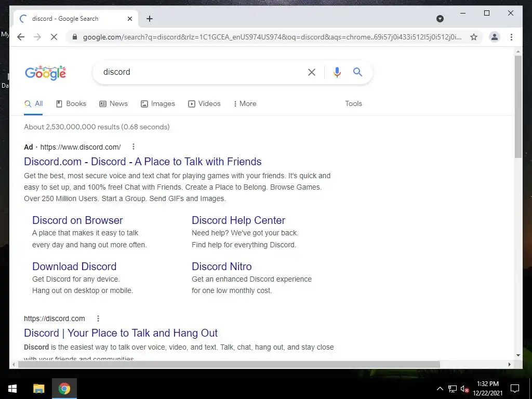The width and height of the screenshot is (532, 399).
Task: Open search Tools options
Action: 353,103
